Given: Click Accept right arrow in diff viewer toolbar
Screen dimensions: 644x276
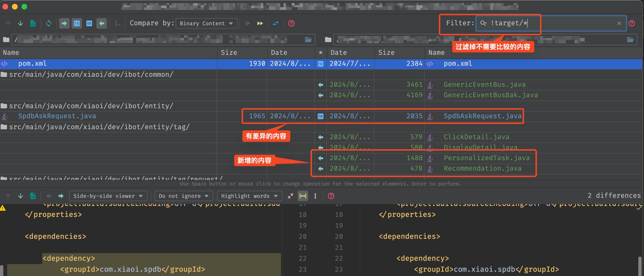Looking at the screenshot, I should coord(61,196).
